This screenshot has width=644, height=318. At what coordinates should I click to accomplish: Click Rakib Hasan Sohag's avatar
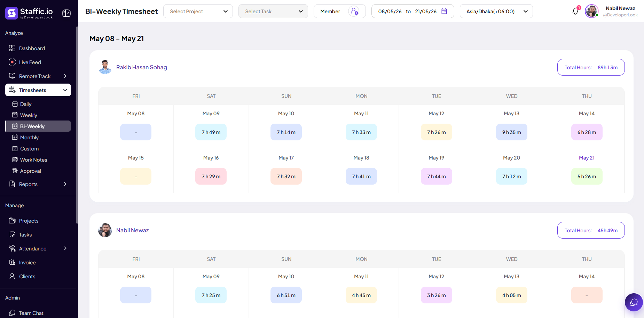click(105, 67)
